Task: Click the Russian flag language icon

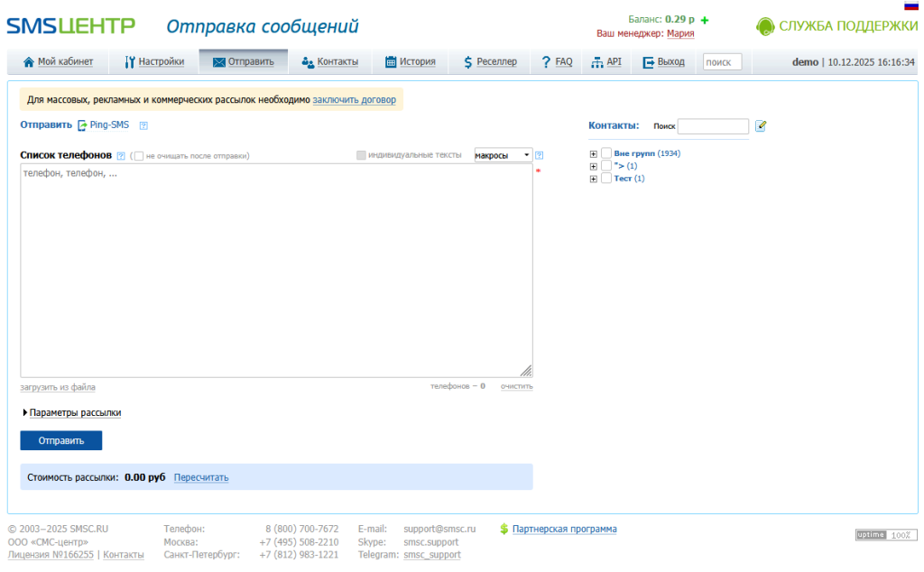Action: [911, 6]
